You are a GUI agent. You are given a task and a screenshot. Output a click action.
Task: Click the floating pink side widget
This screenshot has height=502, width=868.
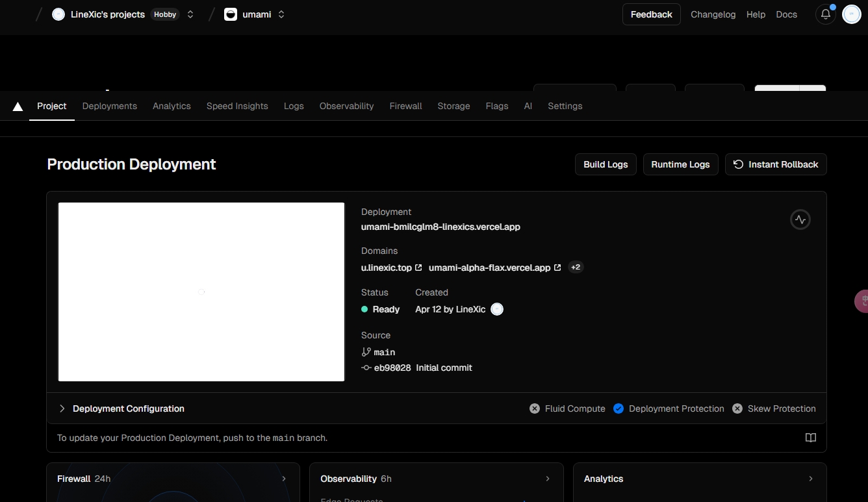click(x=862, y=301)
